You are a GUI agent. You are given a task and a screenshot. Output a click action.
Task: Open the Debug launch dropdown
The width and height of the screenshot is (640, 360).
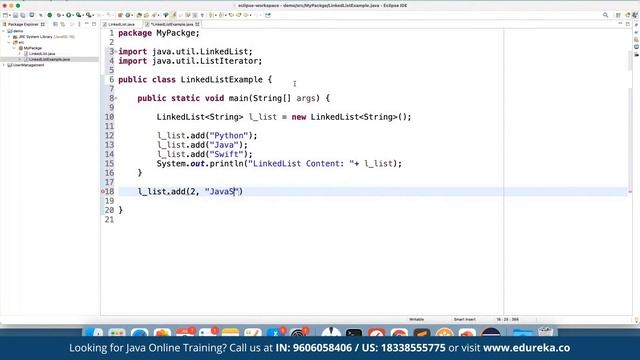(x=63, y=15)
